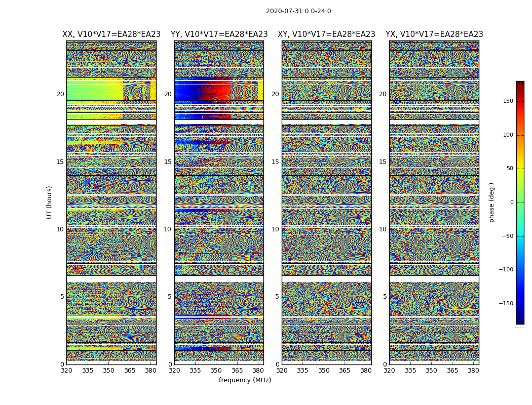Select the YY panel title
The width and height of the screenshot is (532, 405).
219,34
